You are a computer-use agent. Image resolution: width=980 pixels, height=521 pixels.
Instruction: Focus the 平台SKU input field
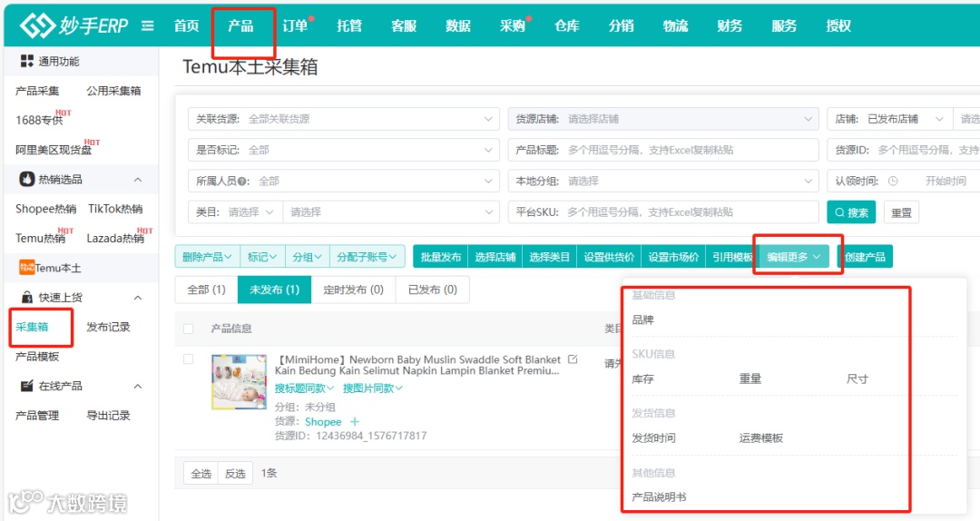[663, 212]
